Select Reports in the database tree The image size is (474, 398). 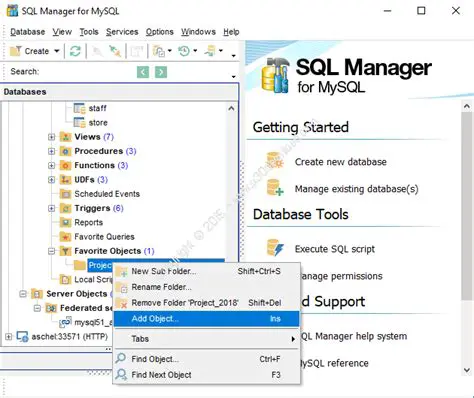[x=89, y=223]
